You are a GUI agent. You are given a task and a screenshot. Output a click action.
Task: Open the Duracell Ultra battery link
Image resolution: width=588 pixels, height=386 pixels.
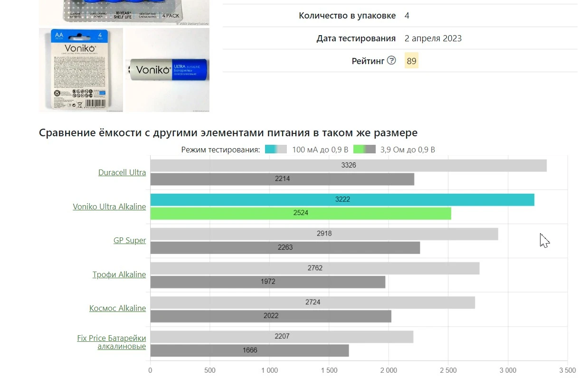(122, 172)
